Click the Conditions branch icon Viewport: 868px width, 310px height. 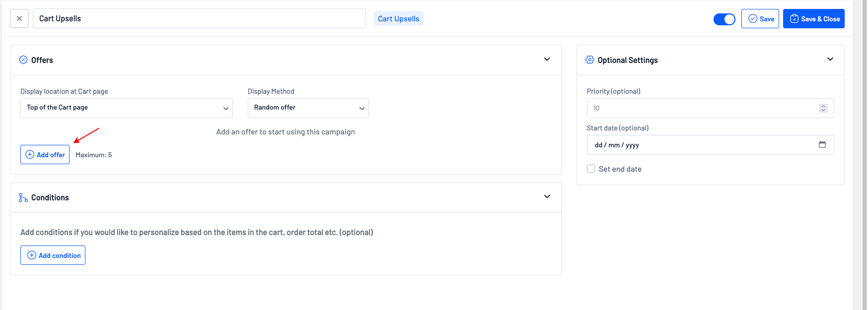[23, 197]
